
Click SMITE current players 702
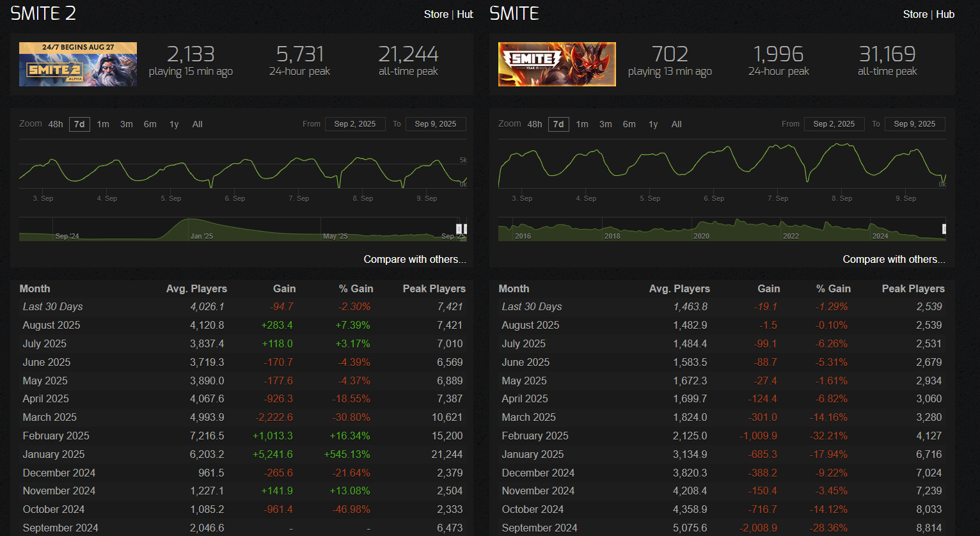coord(670,54)
